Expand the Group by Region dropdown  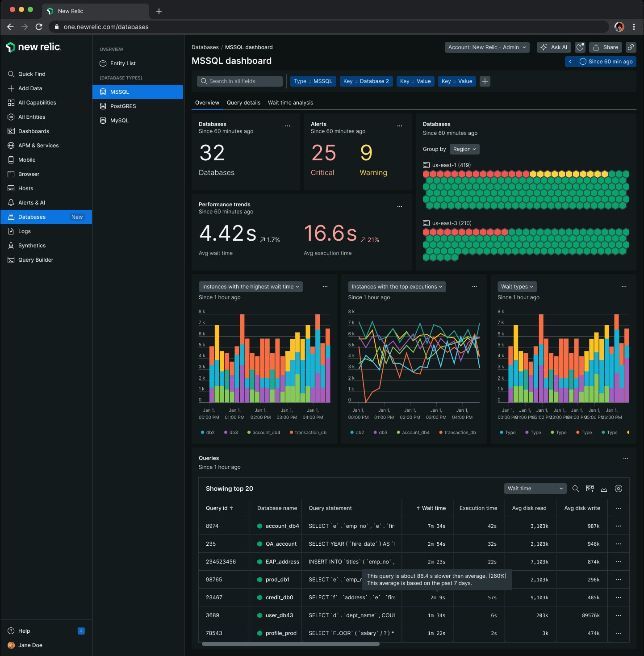464,149
